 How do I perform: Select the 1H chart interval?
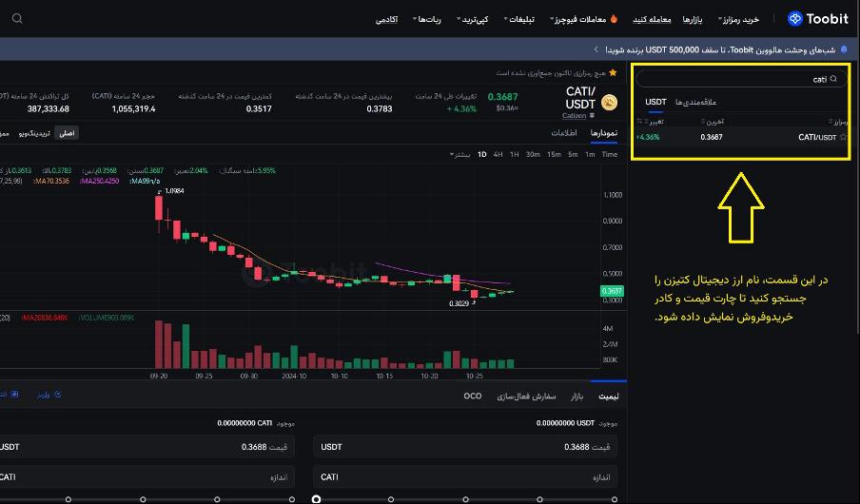point(514,155)
